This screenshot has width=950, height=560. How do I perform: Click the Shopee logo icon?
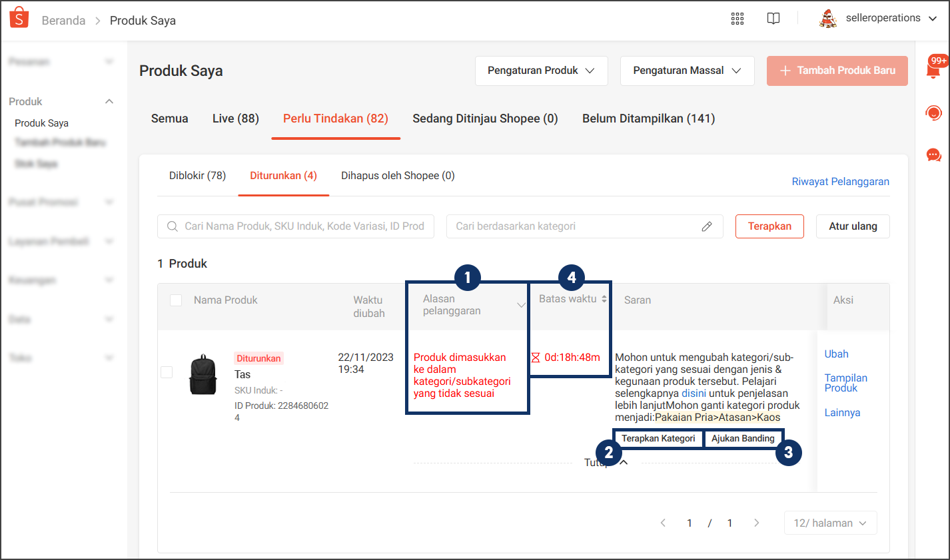pyautogui.click(x=19, y=18)
